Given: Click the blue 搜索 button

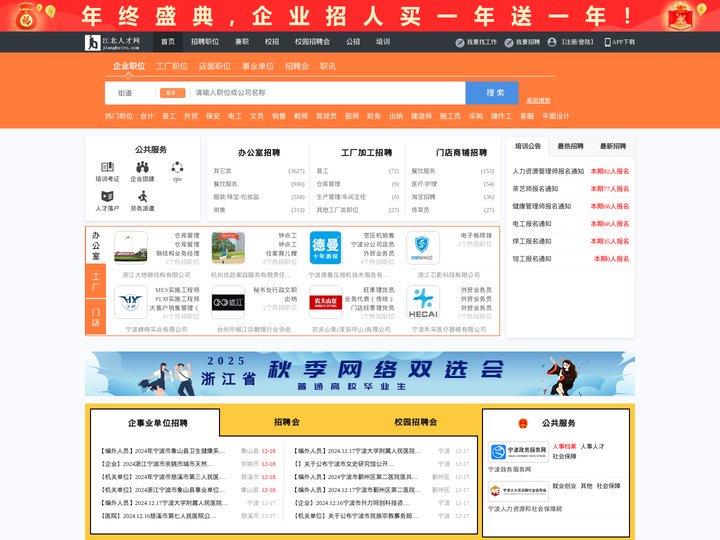Looking at the screenshot, I should pyautogui.click(x=492, y=93).
